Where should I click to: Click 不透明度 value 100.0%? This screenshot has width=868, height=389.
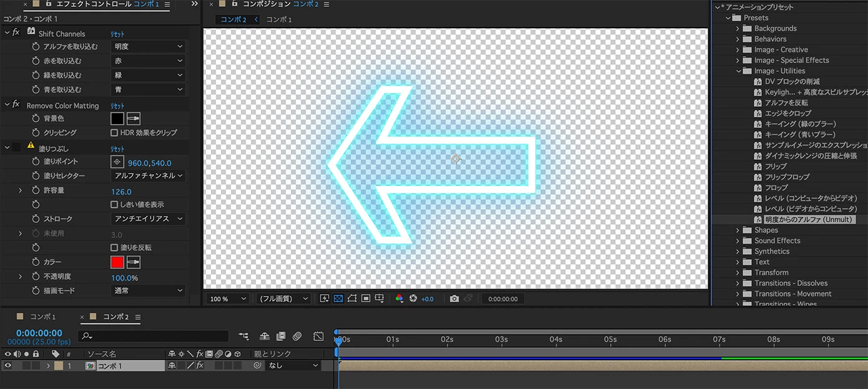coord(124,278)
